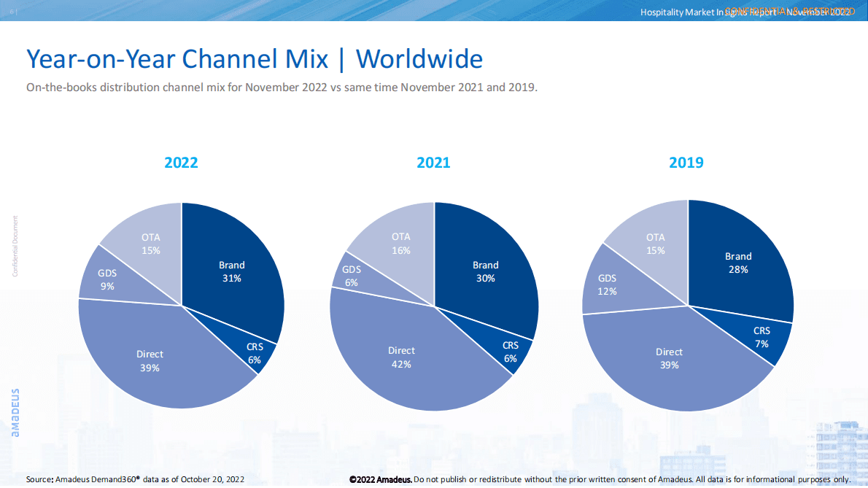The width and height of the screenshot is (868, 488).
Task: Click the Amadeus logo on left edge
Action: [16, 412]
